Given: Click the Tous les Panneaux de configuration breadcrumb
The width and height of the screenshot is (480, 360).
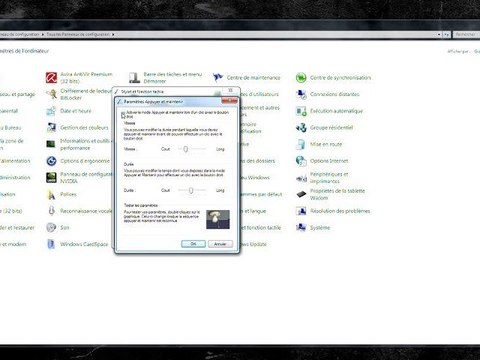Looking at the screenshot, I should 78,34.
